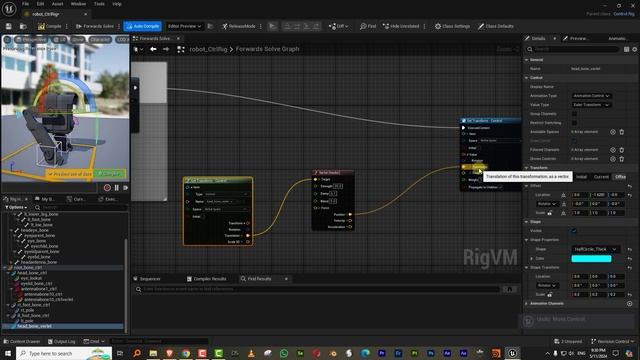This screenshot has width=640, height=360.
Task: Open the File menu
Action: click(25, 4)
